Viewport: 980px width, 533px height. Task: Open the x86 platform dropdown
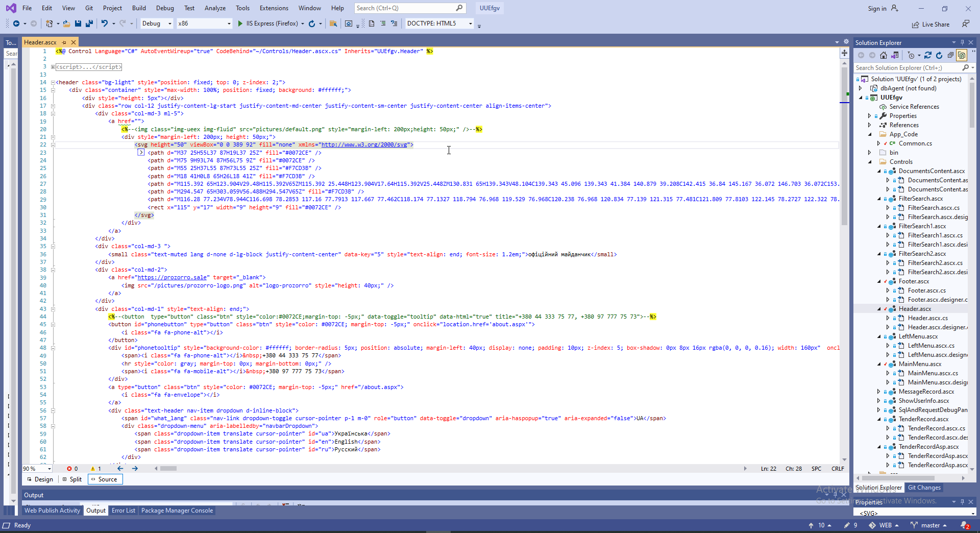click(x=204, y=23)
